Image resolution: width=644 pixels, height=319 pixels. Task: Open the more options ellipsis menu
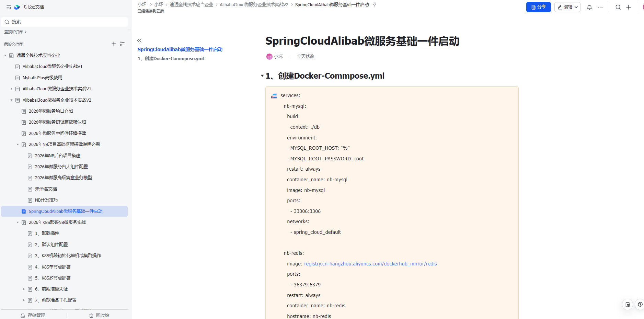tap(600, 7)
